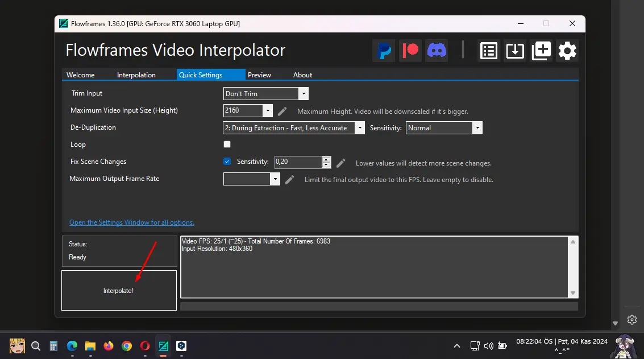
Task: Expand the Trim Input dropdown
Action: [304, 94]
